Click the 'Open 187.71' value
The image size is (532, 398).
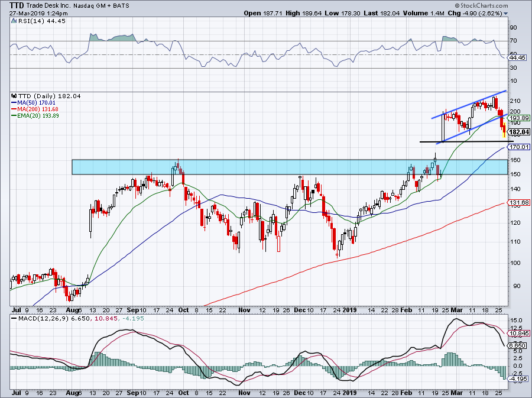tap(263, 13)
